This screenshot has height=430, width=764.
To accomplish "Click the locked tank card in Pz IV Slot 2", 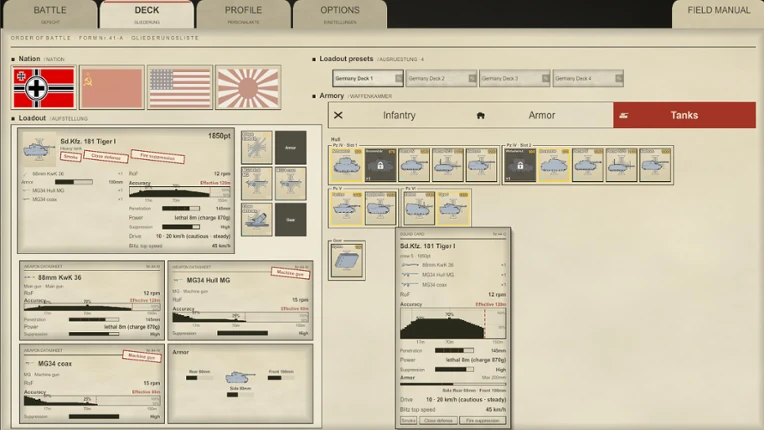I will [x=520, y=165].
